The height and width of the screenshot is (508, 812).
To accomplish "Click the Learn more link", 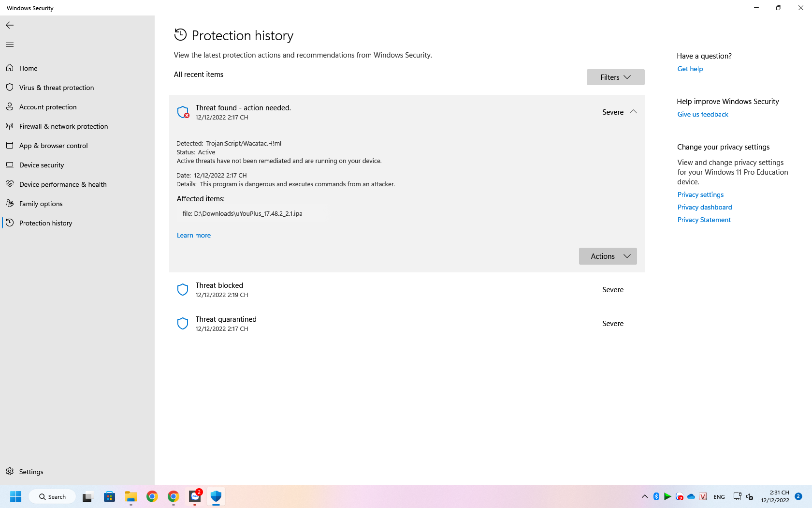I will [194, 236].
